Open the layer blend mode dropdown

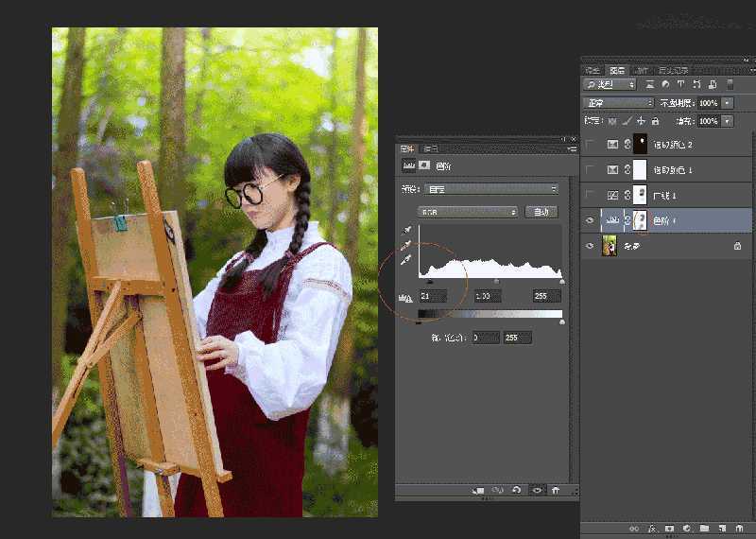point(619,102)
